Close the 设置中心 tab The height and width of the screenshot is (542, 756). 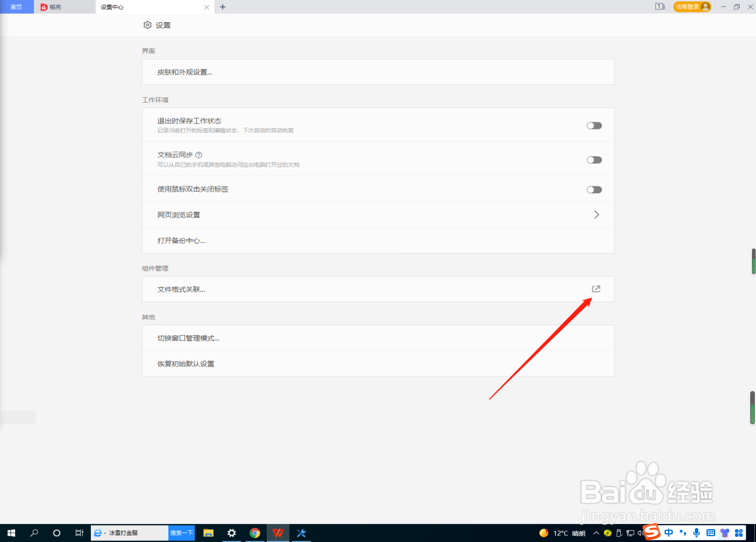(207, 7)
